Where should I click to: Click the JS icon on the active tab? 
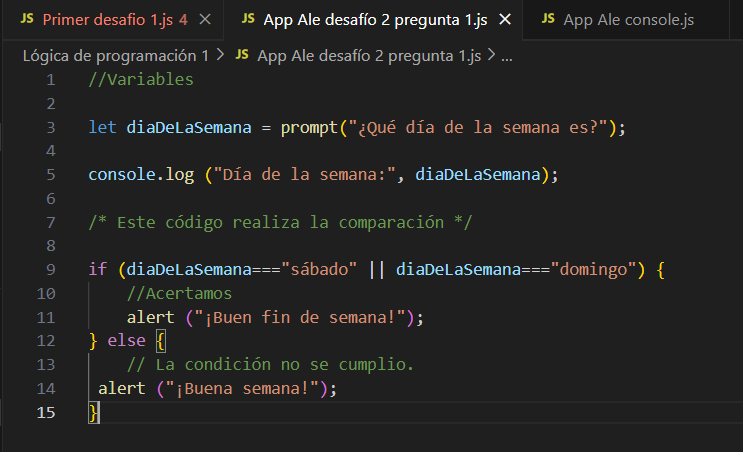click(248, 20)
